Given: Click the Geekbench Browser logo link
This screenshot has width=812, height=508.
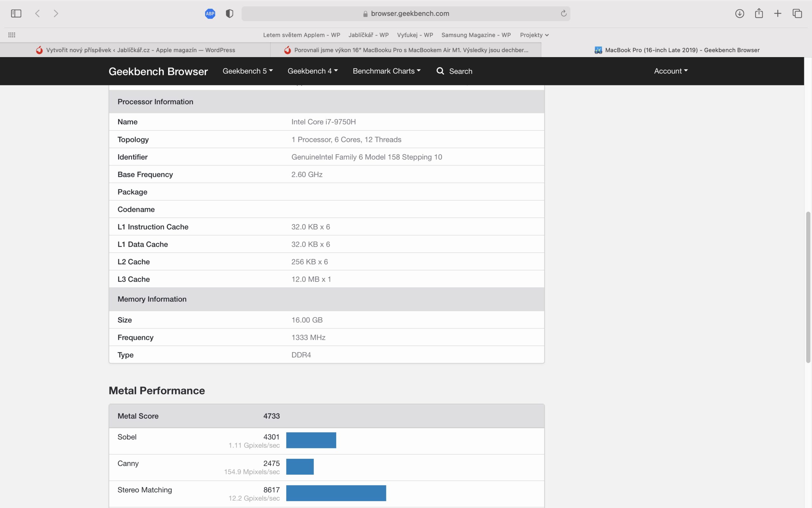Looking at the screenshot, I should pos(158,71).
